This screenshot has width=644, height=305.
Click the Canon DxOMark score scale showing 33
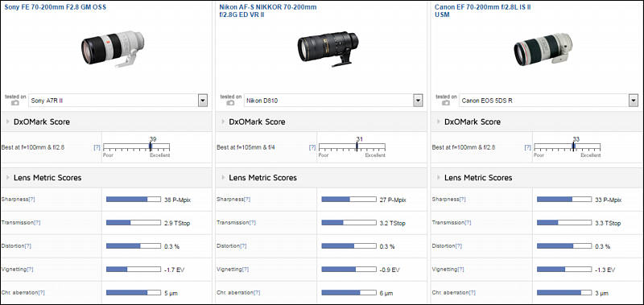coord(568,147)
